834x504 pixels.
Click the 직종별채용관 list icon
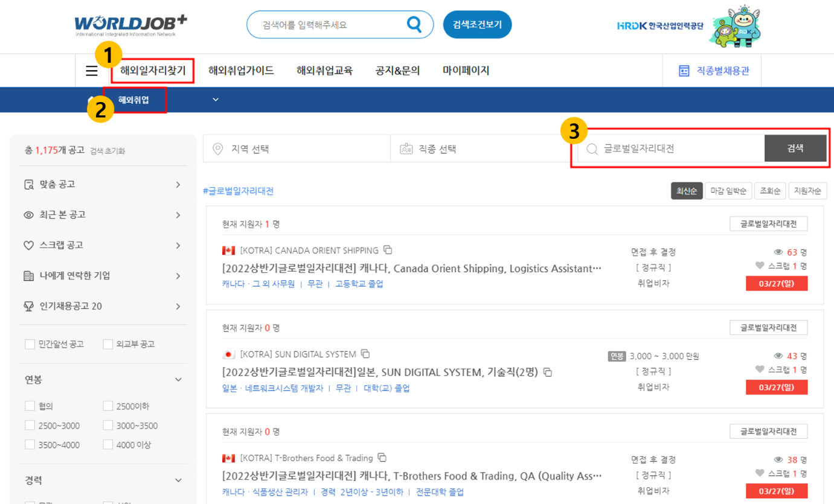click(684, 71)
